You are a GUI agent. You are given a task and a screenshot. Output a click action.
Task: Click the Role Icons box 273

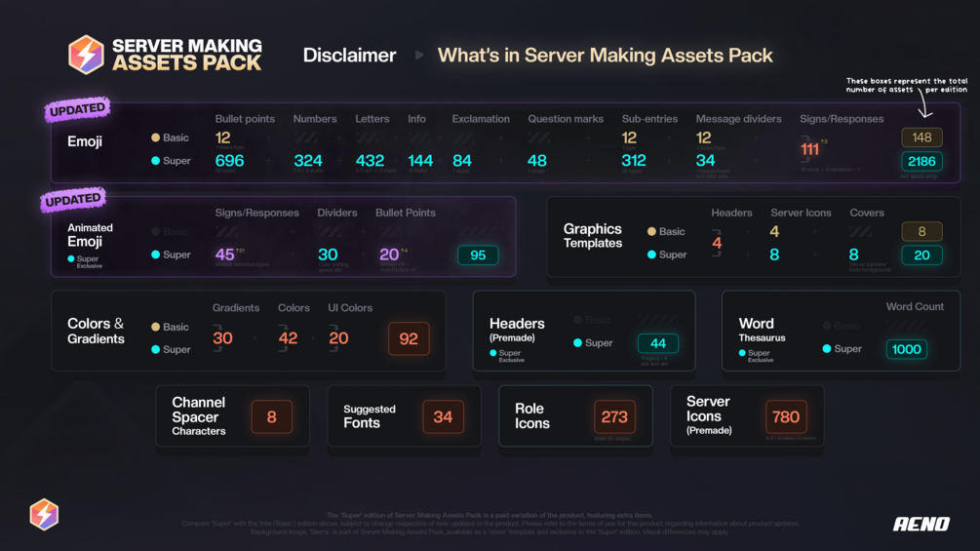tap(614, 416)
